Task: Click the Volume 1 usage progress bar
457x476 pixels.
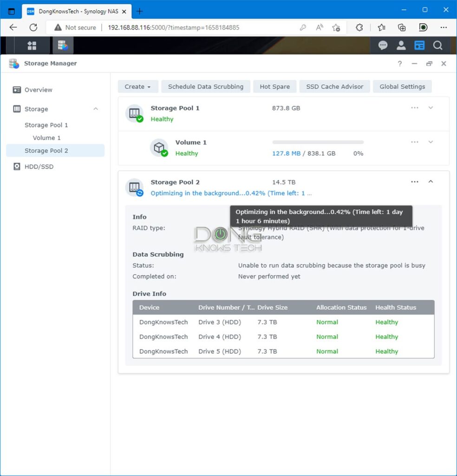Action: click(318, 142)
